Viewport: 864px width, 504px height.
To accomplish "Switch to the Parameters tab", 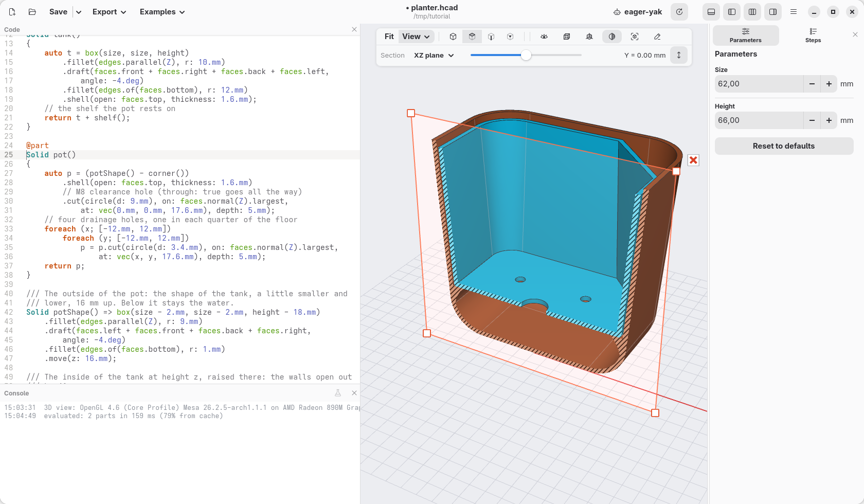I will [x=746, y=35].
